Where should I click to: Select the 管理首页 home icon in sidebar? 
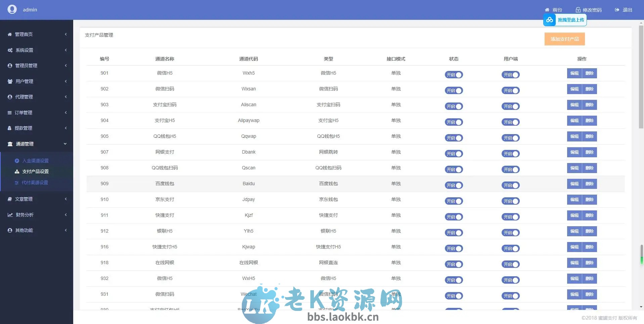pyautogui.click(x=9, y=34)
